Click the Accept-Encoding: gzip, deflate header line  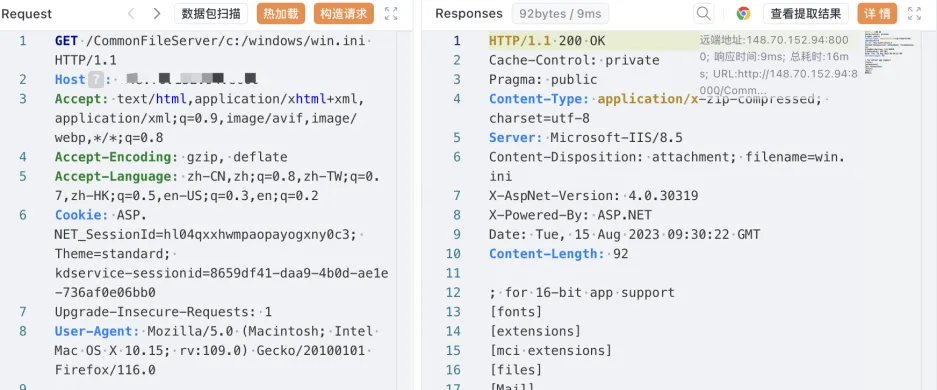171,157
